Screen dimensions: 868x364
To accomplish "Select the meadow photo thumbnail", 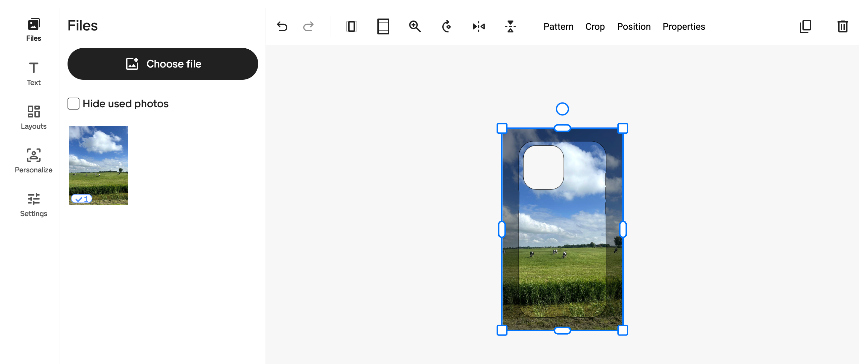I will point(98,165).
